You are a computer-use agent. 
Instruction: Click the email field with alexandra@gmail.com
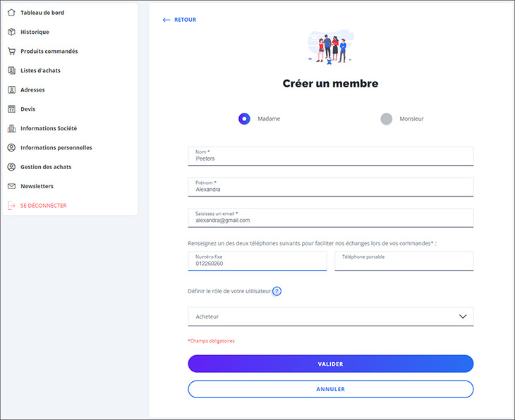[330, 218]
